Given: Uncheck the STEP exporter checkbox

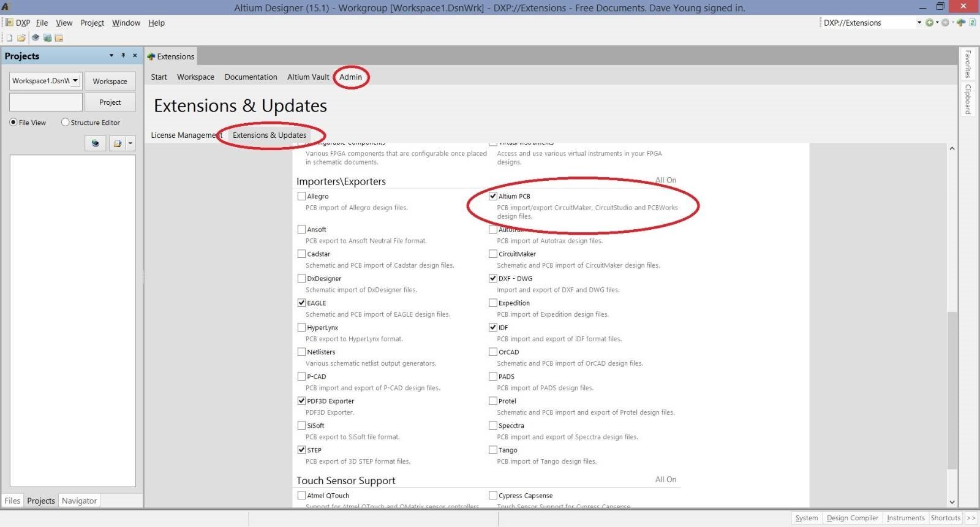Looking at the screenshot, I should [x=301, y=450].
